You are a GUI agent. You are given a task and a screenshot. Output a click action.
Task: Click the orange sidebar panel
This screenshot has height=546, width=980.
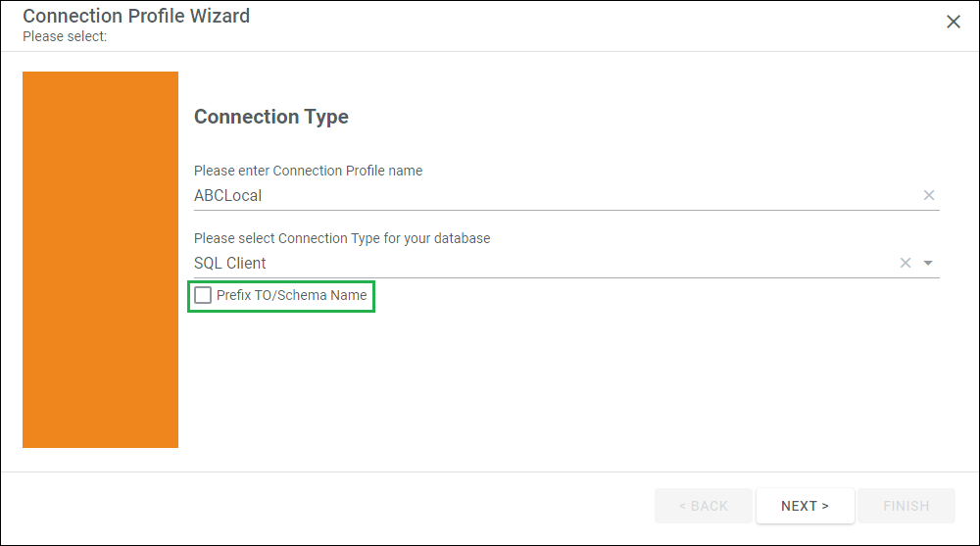[x=100, y=260]
